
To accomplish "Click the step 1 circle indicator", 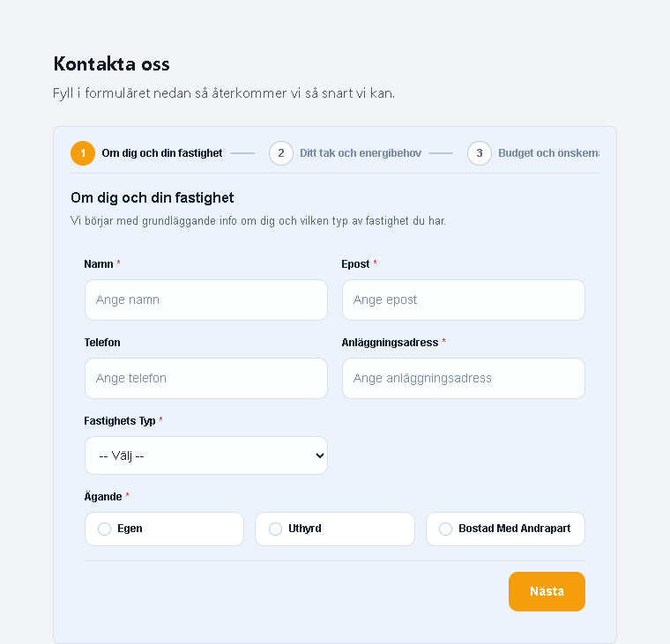I will click(x=83, y=153).
